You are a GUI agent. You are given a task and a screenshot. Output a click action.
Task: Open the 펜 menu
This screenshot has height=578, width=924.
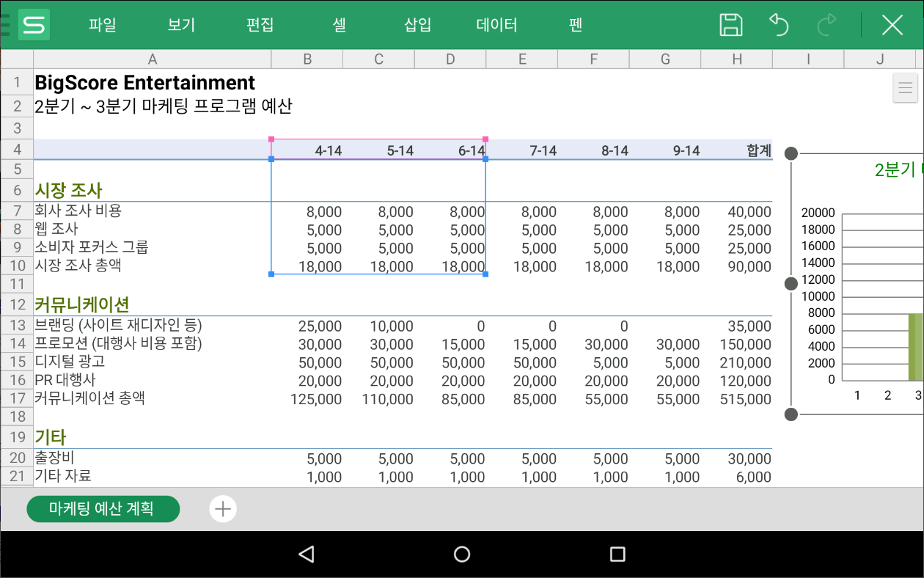coord(576,24)
